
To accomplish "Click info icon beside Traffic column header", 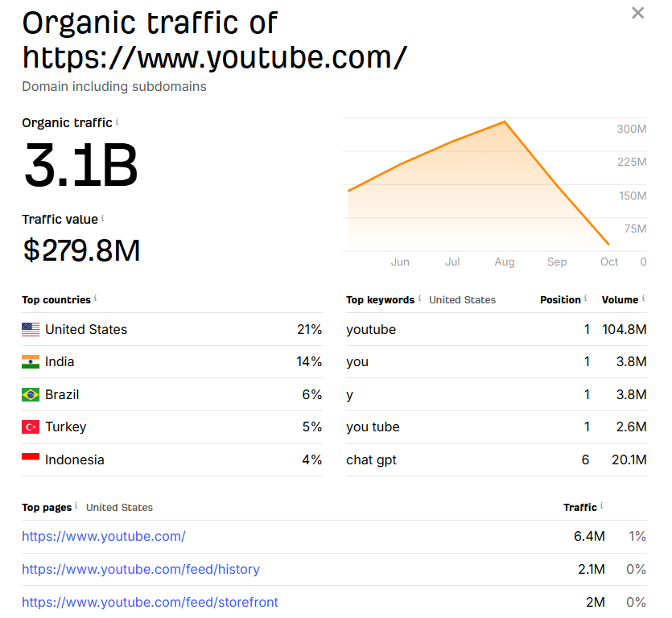I will point(601,506).
